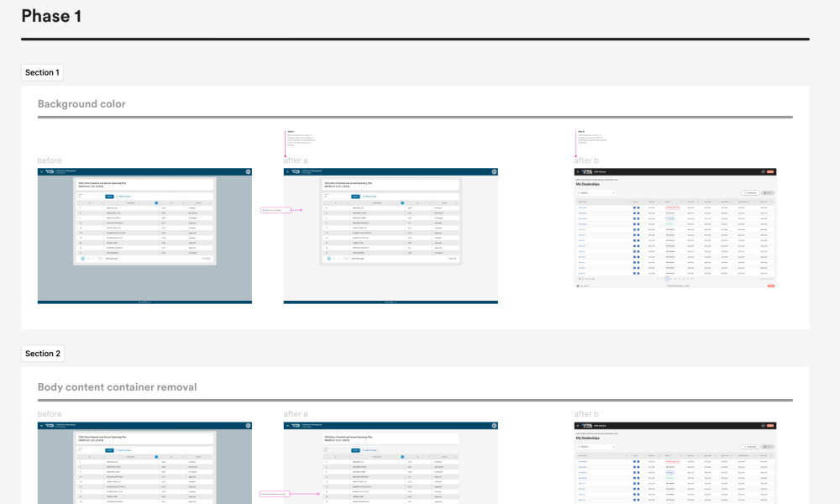The image size is (840, 504).
Task: Click user avatar icon in Section 1 'before' mockup
Action: point(248,172)
